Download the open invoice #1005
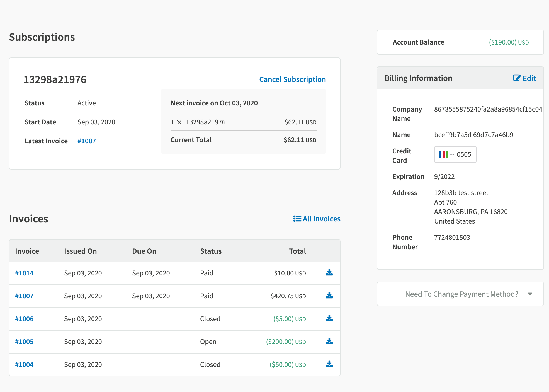The image size is (549, 392). (x=329, y=341)
